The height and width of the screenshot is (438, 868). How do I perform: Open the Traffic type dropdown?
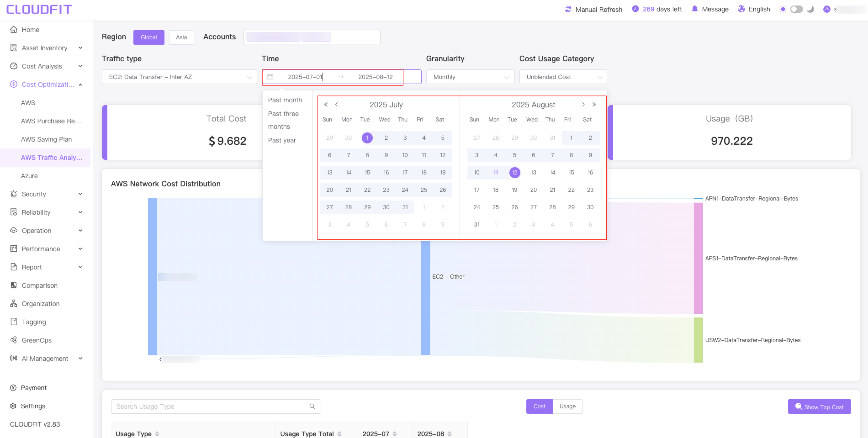click(x=180, y=77)
